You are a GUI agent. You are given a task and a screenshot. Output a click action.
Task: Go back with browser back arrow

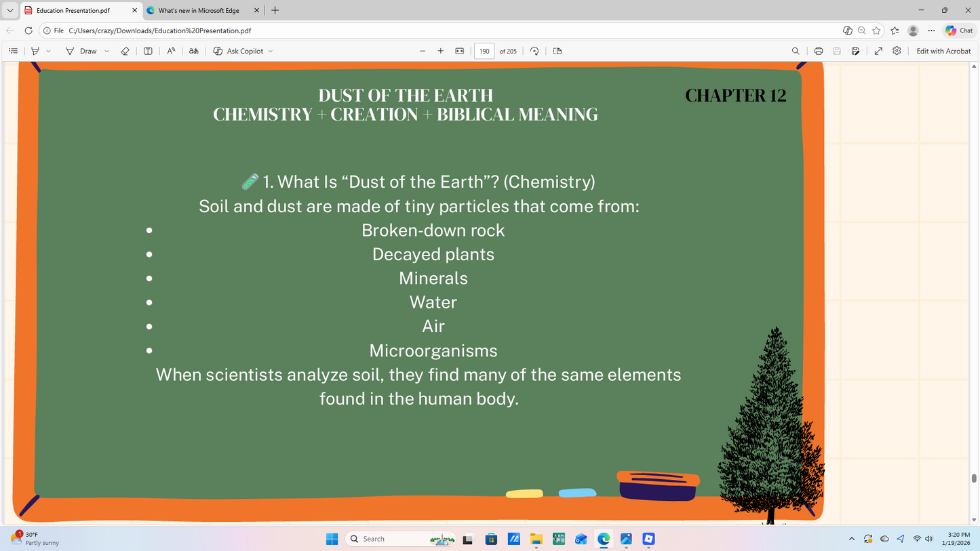tap(10, 30)
